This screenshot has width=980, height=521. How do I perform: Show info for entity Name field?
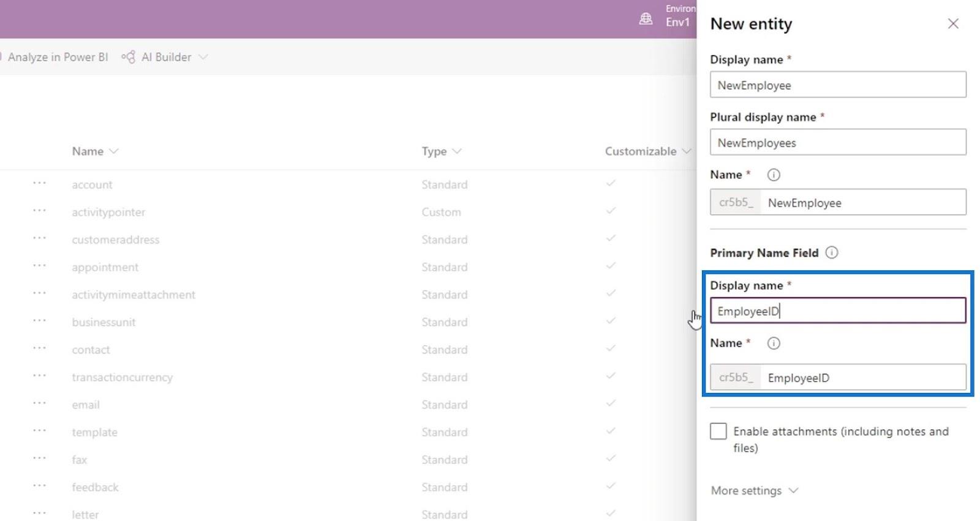click(x=774, y=175)
